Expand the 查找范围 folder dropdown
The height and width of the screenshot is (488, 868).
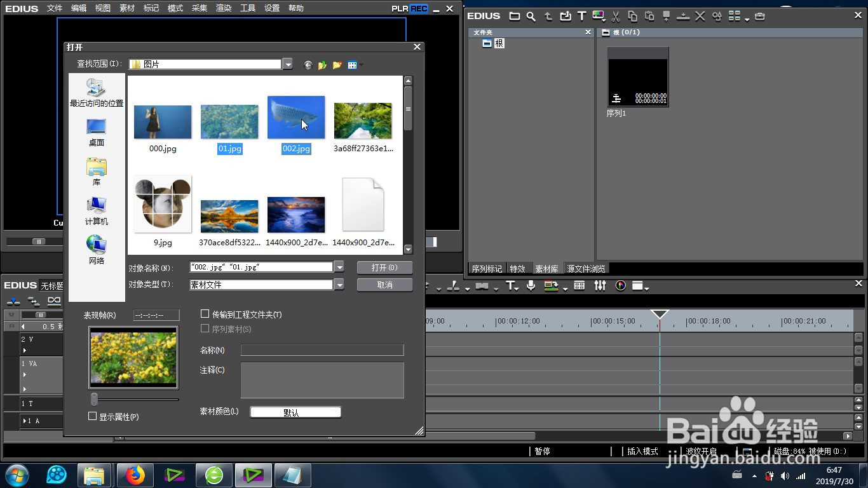point(288,64)
